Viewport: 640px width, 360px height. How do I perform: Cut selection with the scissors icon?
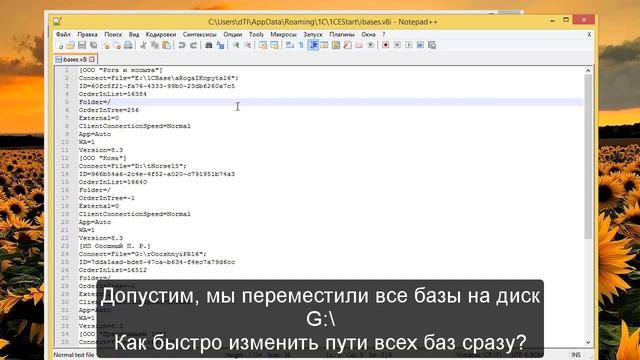coord(143,45)
